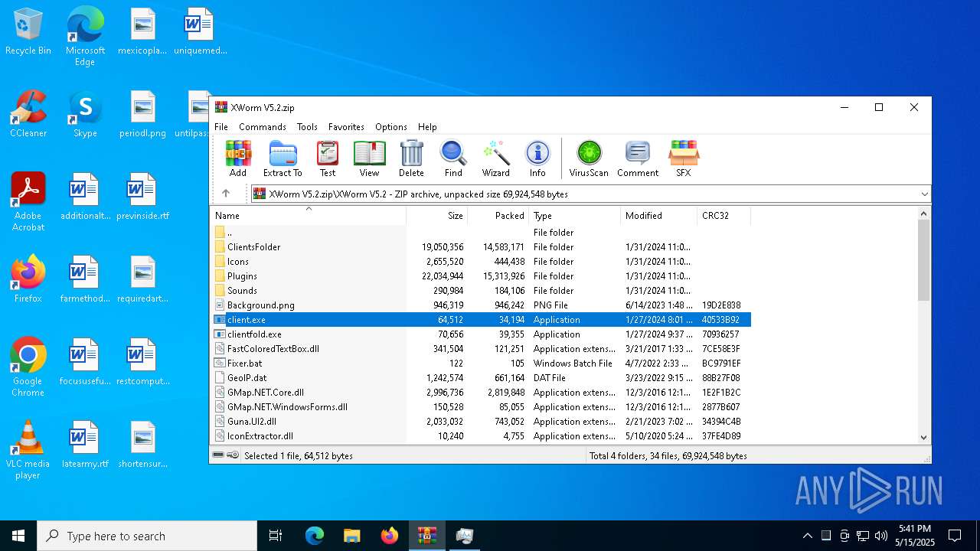Open the View toolbar icon

[x=369, y=159]
